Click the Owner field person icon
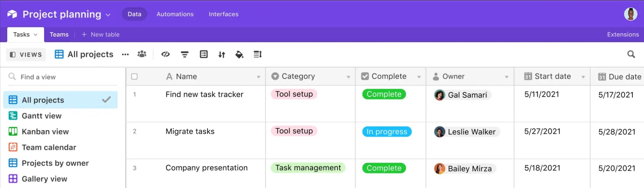Screen dimensions: 644x188 436,76
